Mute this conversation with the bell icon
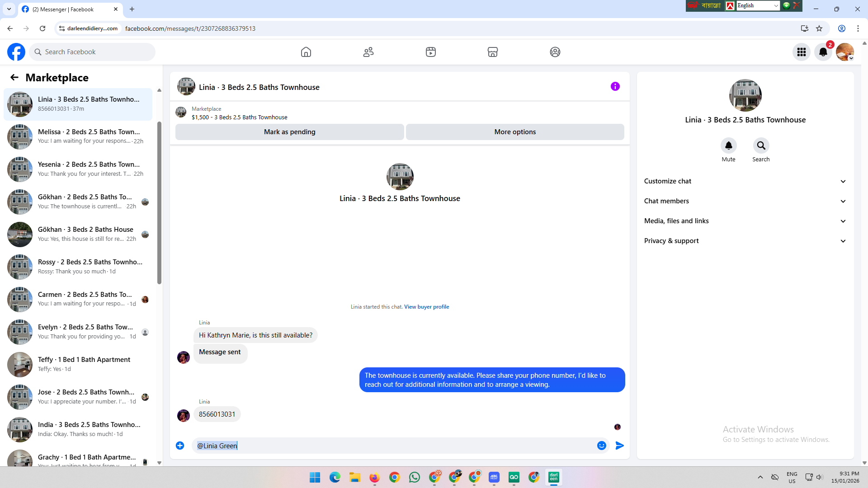868x488 pixels. point(728,146)
